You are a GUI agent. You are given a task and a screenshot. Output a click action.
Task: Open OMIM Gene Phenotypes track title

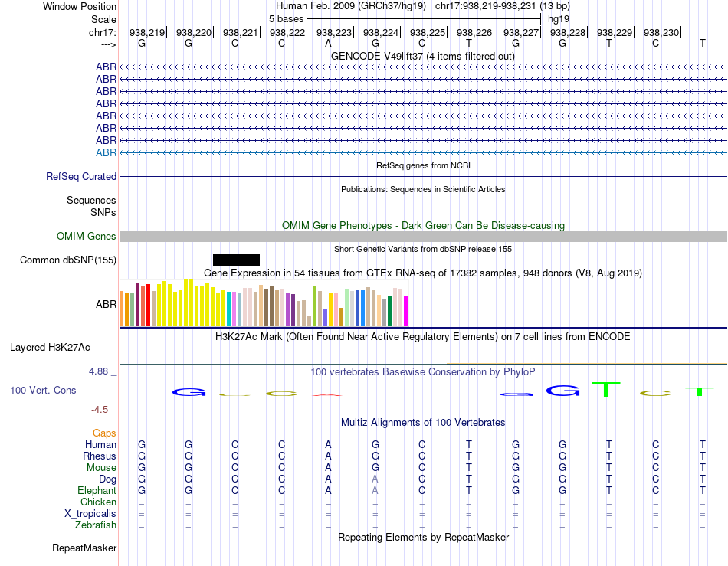[423, 225]
